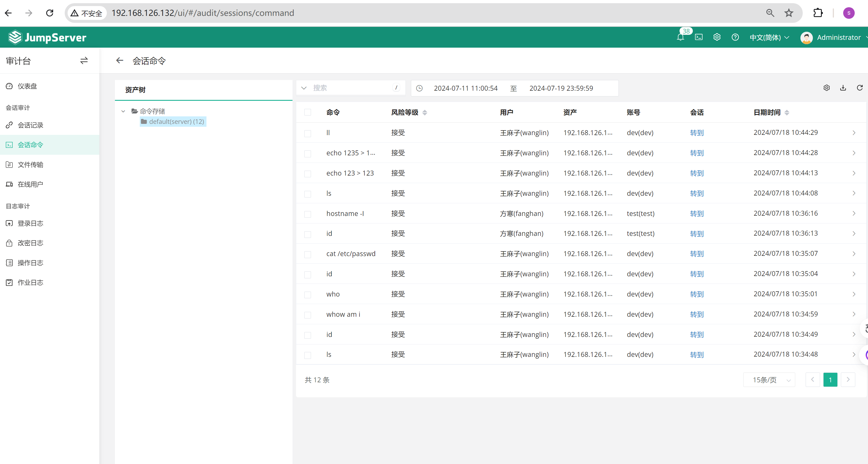This screenshot has width=868, height=464.
Task: Refresh the command table
Action: [x=859, y=88]
